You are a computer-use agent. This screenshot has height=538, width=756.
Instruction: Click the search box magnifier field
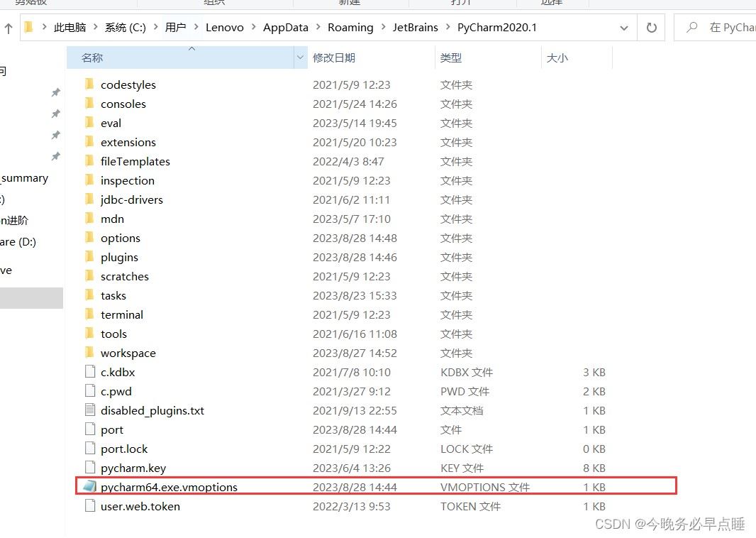[715, 28]
